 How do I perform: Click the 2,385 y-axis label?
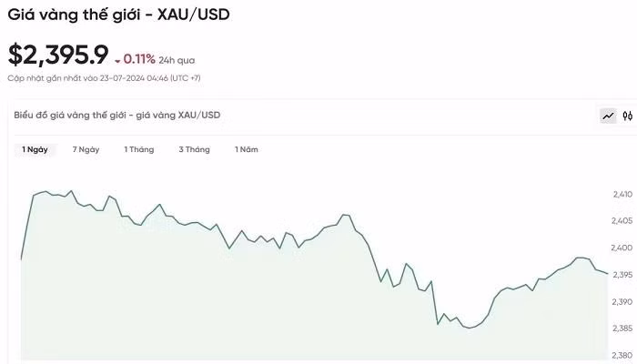(622, 328)
